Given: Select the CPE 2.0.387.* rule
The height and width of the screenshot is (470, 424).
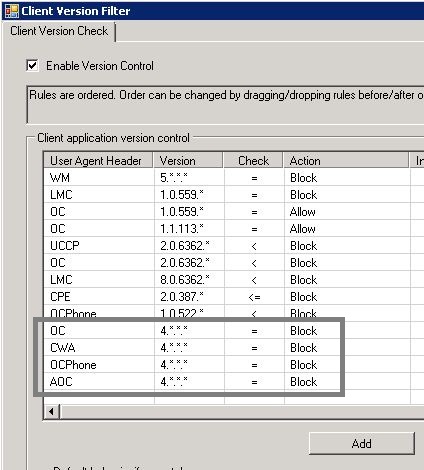Looking at the screenshot, I should coord(233,297).
